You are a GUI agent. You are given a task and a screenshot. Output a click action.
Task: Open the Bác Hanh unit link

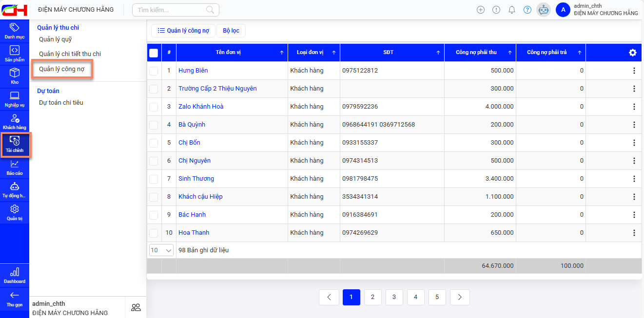(x=192, y=215)
